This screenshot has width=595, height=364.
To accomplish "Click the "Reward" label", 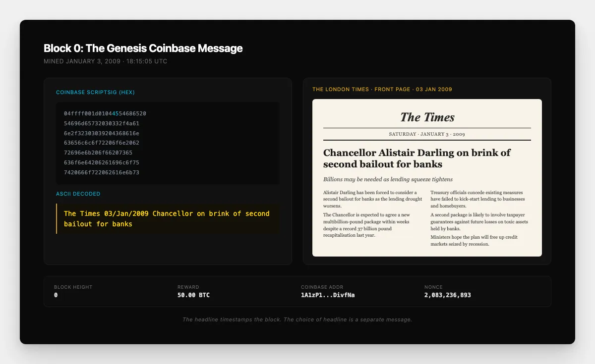I will [x=188, y=287].
